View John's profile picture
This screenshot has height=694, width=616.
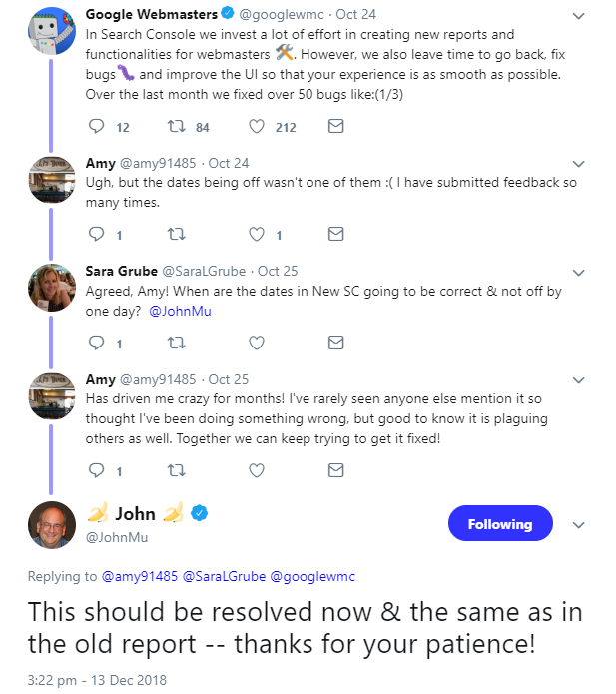coord(52,524)
